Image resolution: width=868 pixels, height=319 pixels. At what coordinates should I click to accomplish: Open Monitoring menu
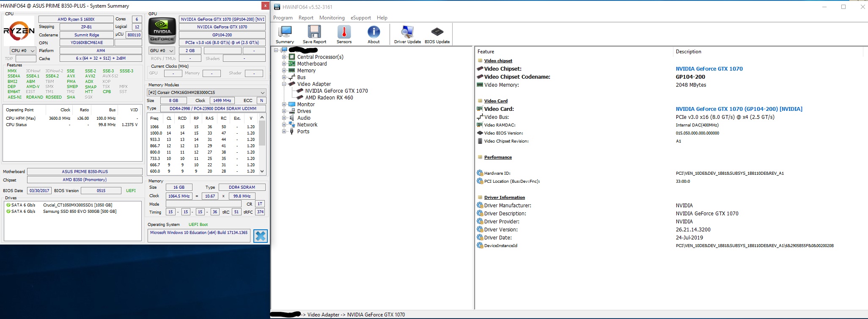(332, 18)
